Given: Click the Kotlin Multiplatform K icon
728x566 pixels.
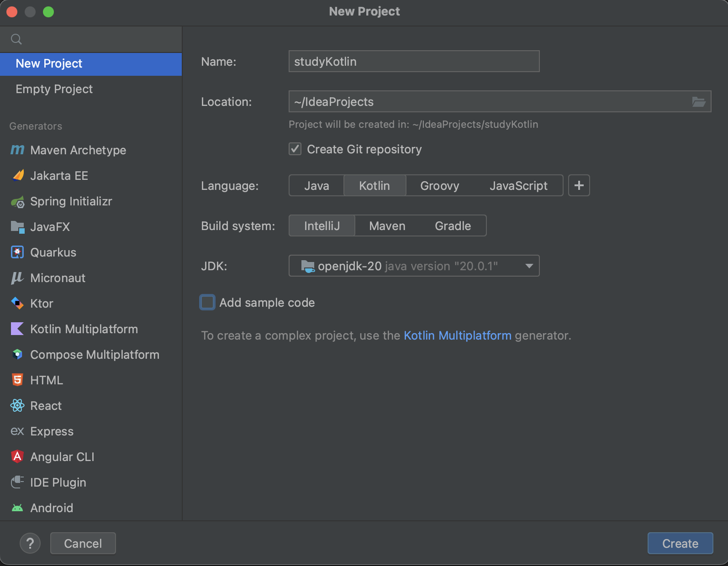Looking at the screenshot, I should pyautogui.click(x=17, y=329).
